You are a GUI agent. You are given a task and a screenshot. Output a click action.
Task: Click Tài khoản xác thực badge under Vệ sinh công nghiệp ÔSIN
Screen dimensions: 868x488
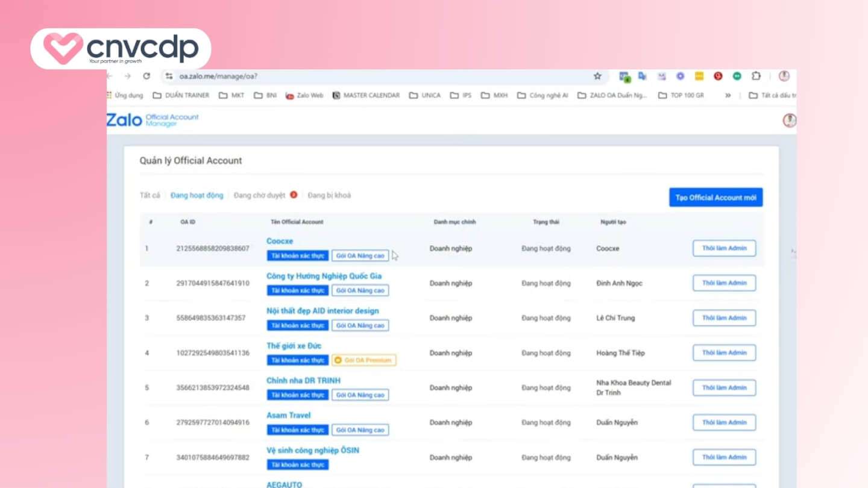click(298, 465)
